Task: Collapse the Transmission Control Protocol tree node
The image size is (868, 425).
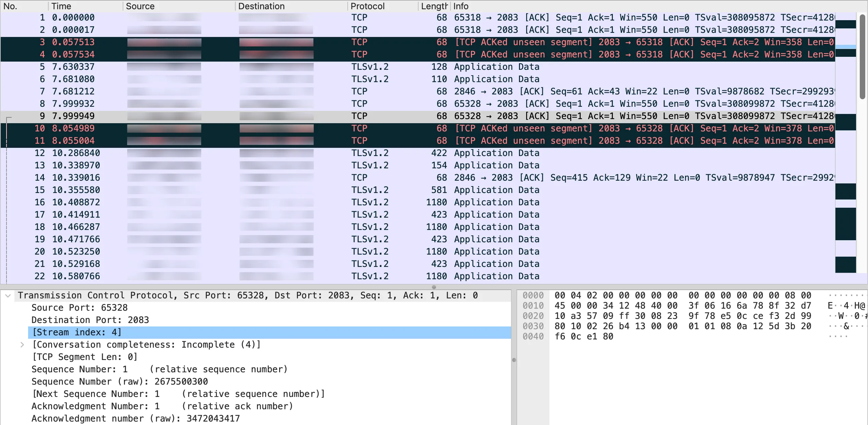Action: [x=8, y=296]
